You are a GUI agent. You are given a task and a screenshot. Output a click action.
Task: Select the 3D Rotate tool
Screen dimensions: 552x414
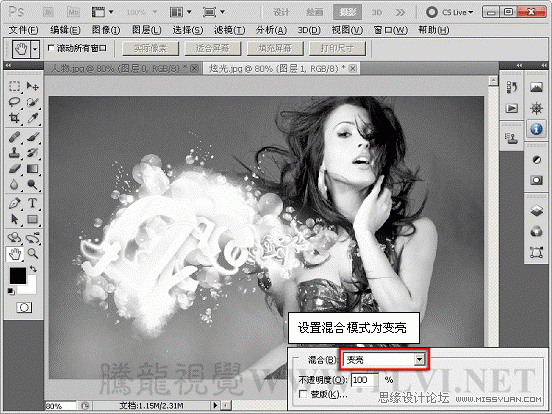coord(14,238)
